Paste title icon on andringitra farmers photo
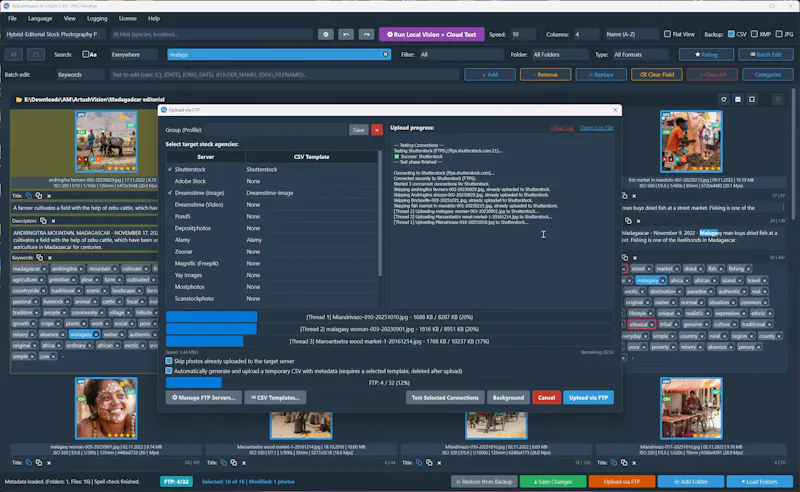Image resolution: width=800 pixels, height=492 pixels. (39, 195)
